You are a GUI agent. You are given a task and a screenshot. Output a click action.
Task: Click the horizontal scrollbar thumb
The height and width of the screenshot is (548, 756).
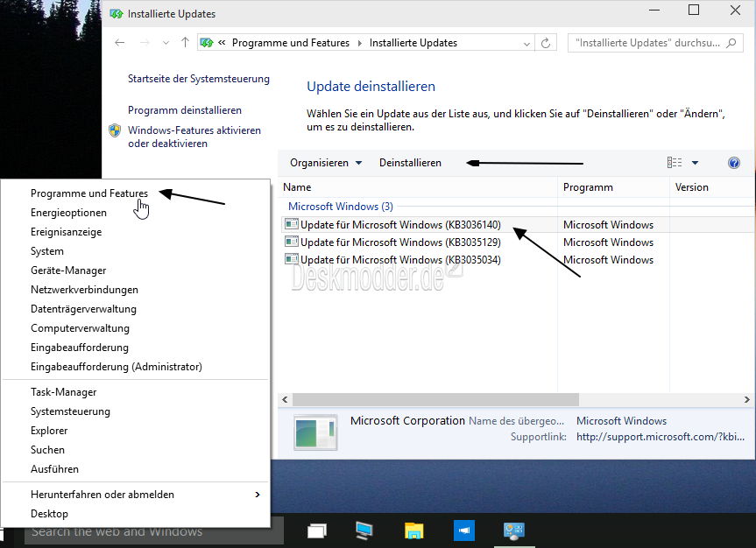pyautogui.click(x=435, y=399)
